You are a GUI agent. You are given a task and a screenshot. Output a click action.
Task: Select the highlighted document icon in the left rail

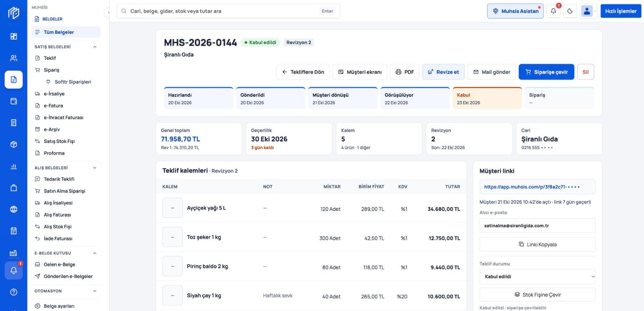(13, 79)
